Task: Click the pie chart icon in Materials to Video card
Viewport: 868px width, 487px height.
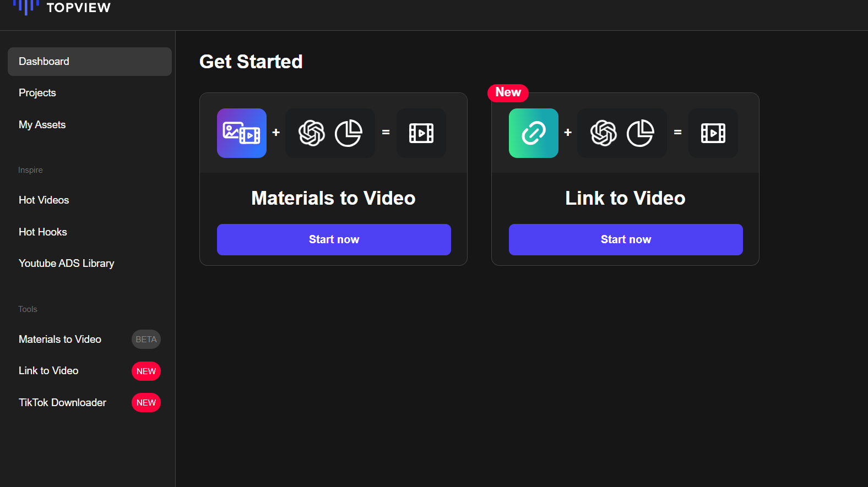Action: tap(349, 133)
